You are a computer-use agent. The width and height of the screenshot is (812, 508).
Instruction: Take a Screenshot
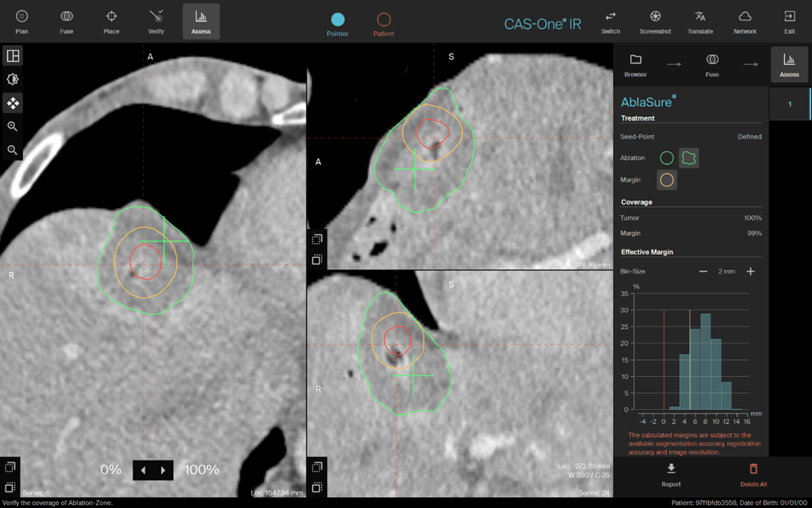click(x=655, y=21)
